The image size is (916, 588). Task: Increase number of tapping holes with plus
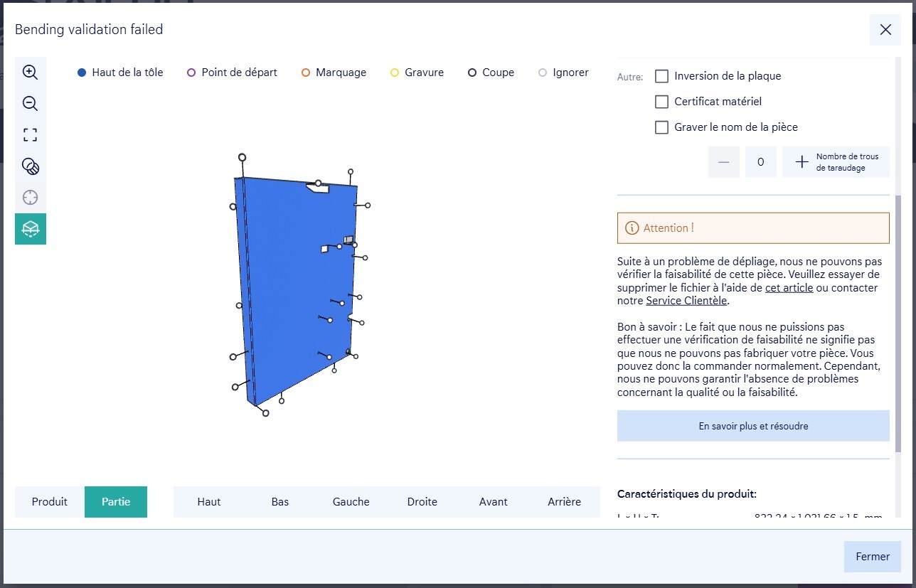pos(801,162)
